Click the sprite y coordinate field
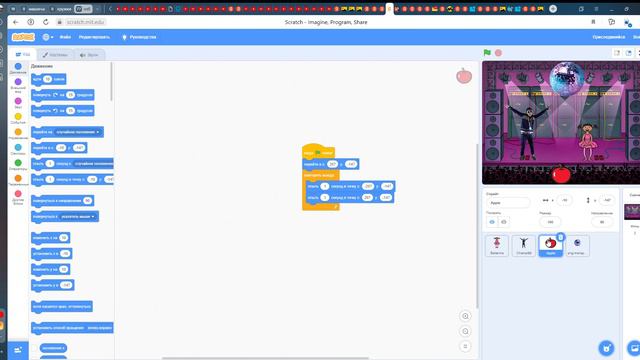Screen dimensions: 640x360 coord(607,200)
